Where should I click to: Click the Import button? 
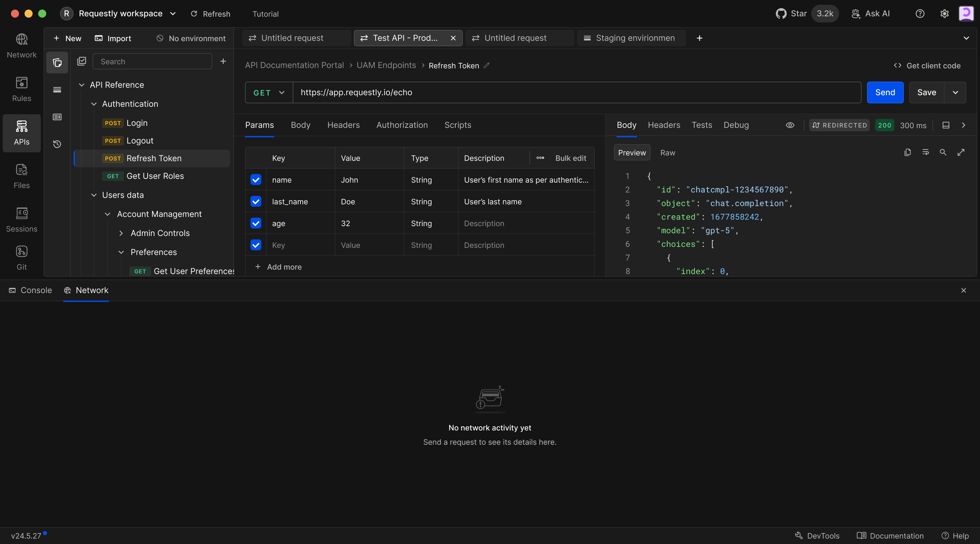coord(113,38)
